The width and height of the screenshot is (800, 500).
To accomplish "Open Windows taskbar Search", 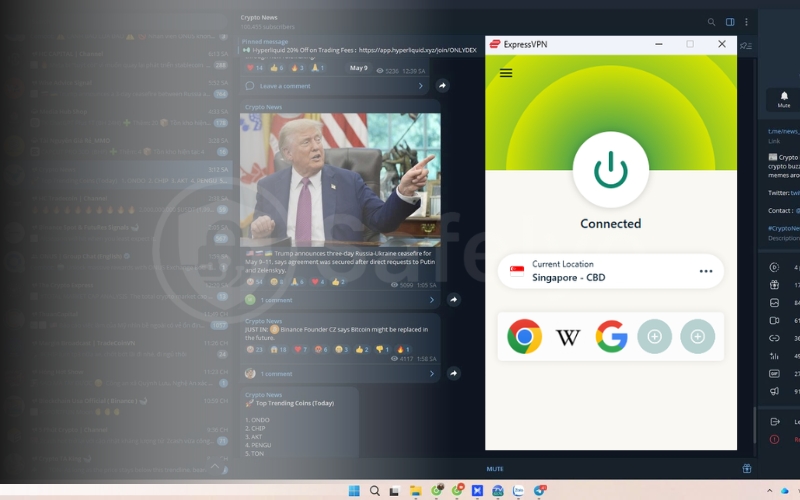I will click(374, 491).
